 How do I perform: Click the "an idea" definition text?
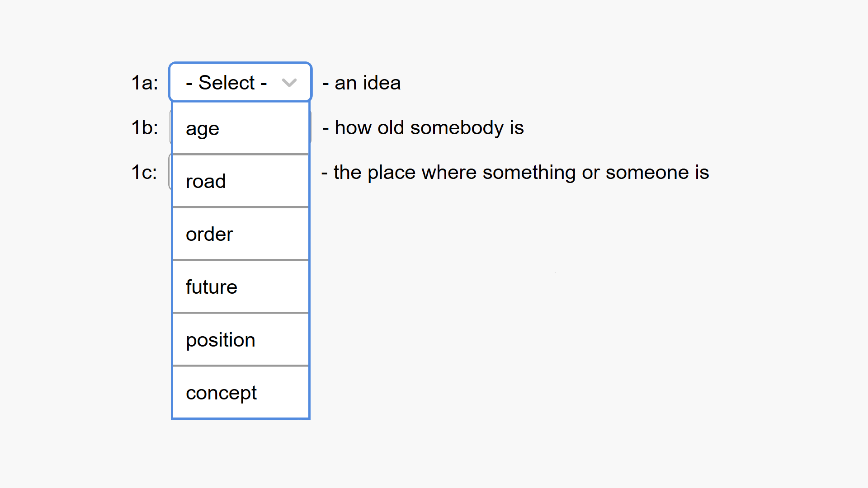point(367,83)
